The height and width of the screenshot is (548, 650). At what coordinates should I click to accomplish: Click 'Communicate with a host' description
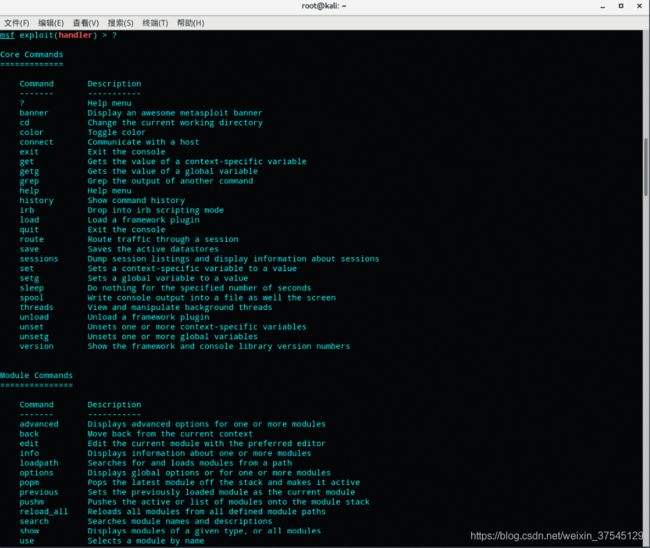(x=143, y=142)
